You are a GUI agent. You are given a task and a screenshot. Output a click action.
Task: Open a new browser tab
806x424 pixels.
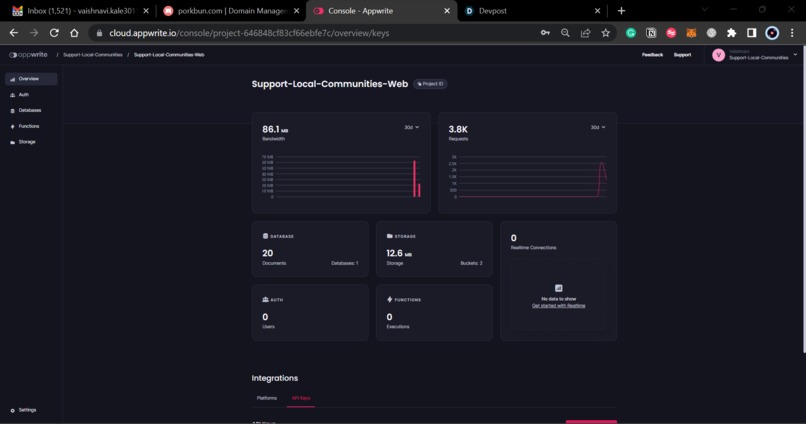tap(621, 11)
